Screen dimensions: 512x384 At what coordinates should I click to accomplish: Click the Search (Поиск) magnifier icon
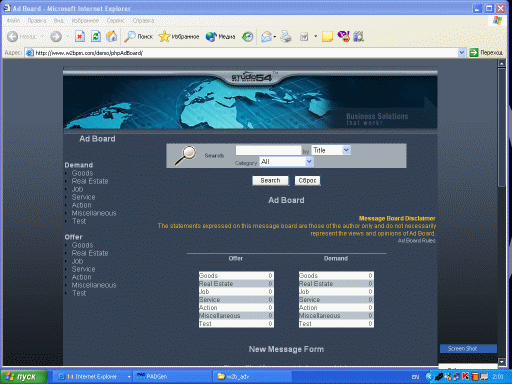pos(130,36)
